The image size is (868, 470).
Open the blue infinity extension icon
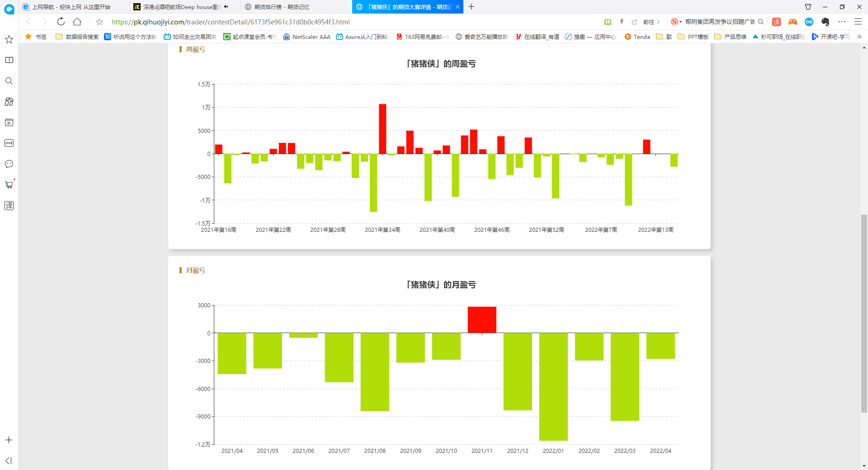coord(809,22)
